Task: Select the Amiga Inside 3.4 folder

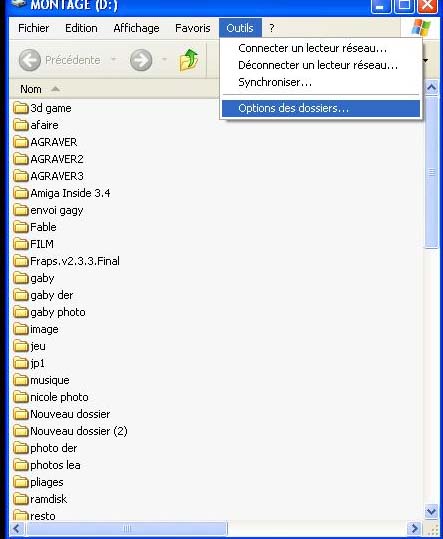Action: [62, 193]
